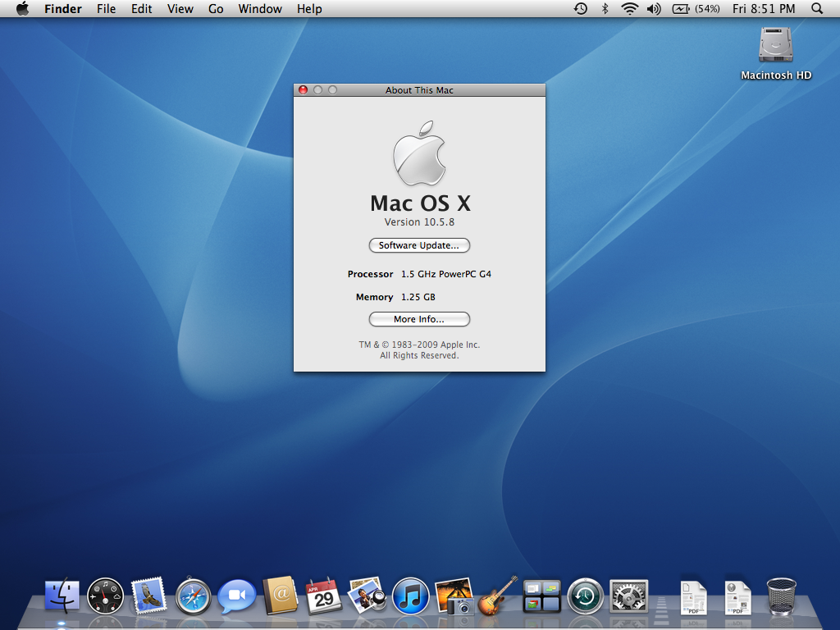Viewport: 840px width, 630px height.
Task: Launch Preview from the Dock
Action: [x=367, y=595]
